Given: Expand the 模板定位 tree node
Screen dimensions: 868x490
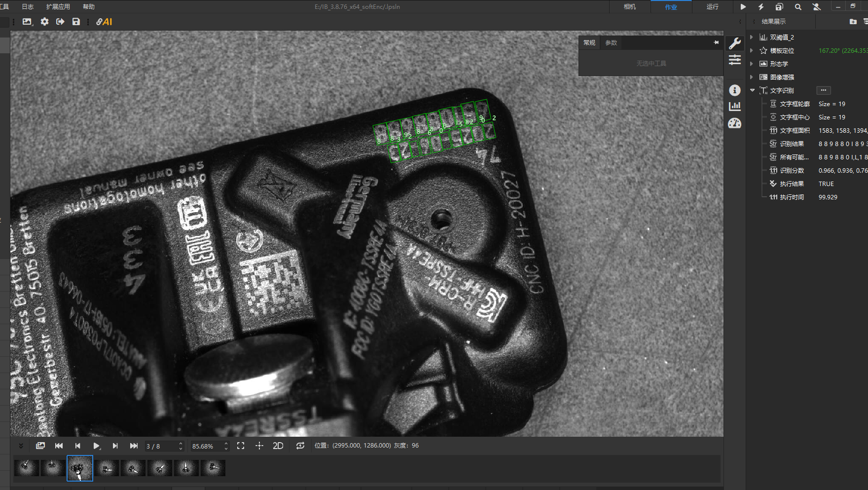Looking at the screenshot, I should tap(752, 50).
